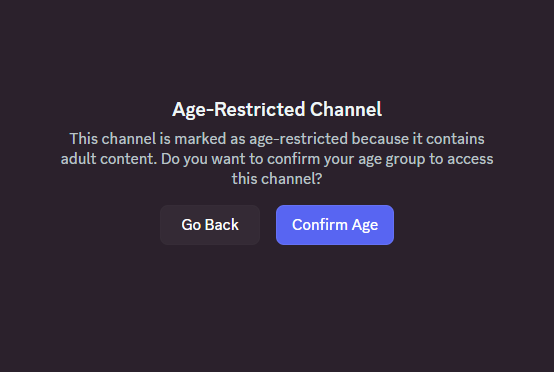Hit Go Back beside Confirm Age
The width and height of the screenshot is (554, 372).
(x=210, y=225)
